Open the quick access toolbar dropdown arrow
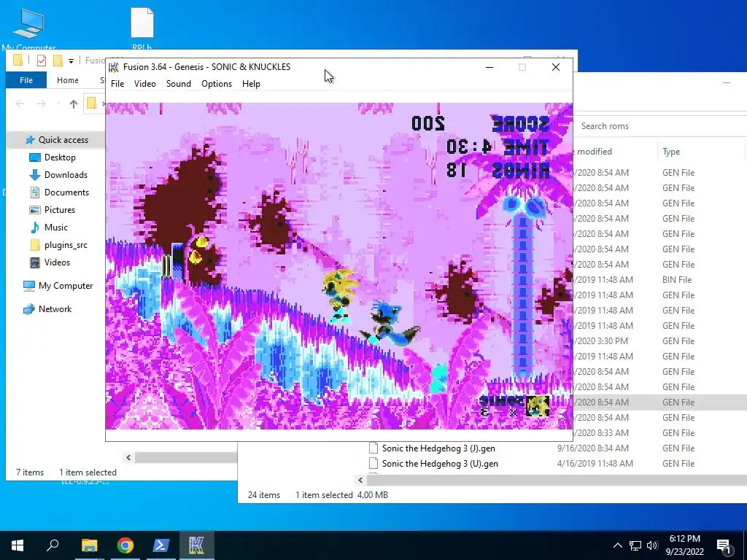This screenshot has height=560, width=747. point(71,61)
